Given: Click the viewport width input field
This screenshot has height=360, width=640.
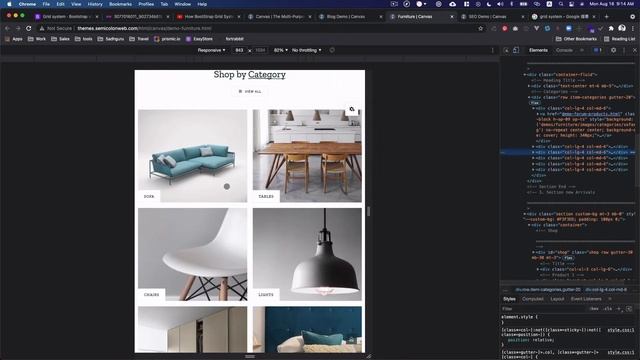Looking at the screenshot, I should [239, 50].
